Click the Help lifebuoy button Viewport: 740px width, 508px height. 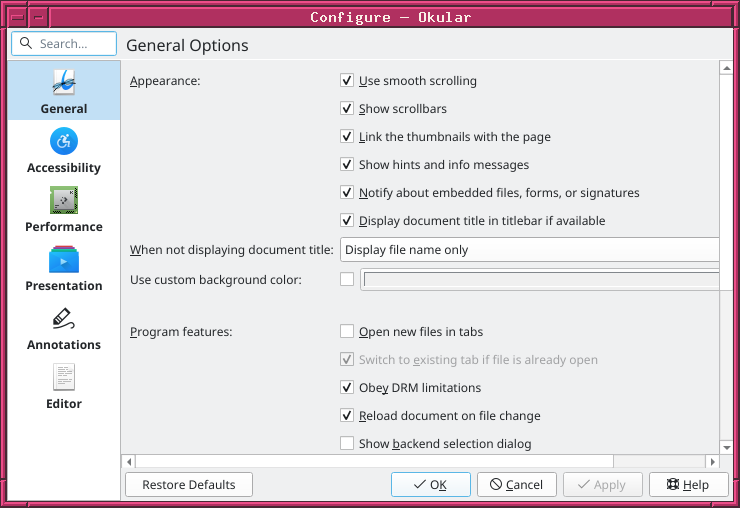[689, 484]
